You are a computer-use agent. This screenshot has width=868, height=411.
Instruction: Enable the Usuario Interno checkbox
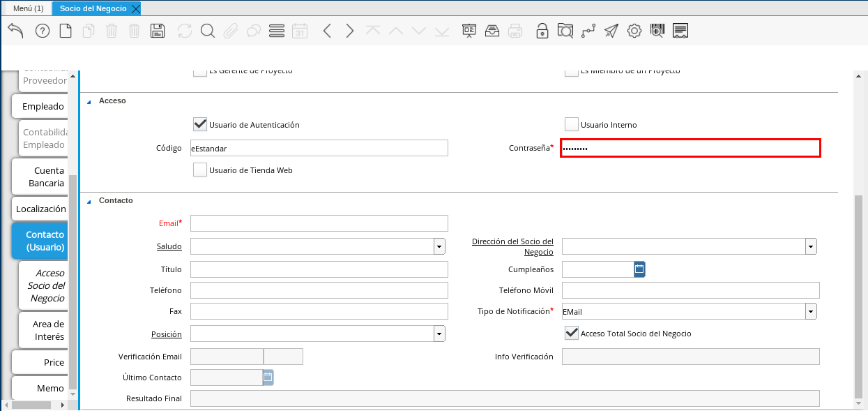pos(572,125)
